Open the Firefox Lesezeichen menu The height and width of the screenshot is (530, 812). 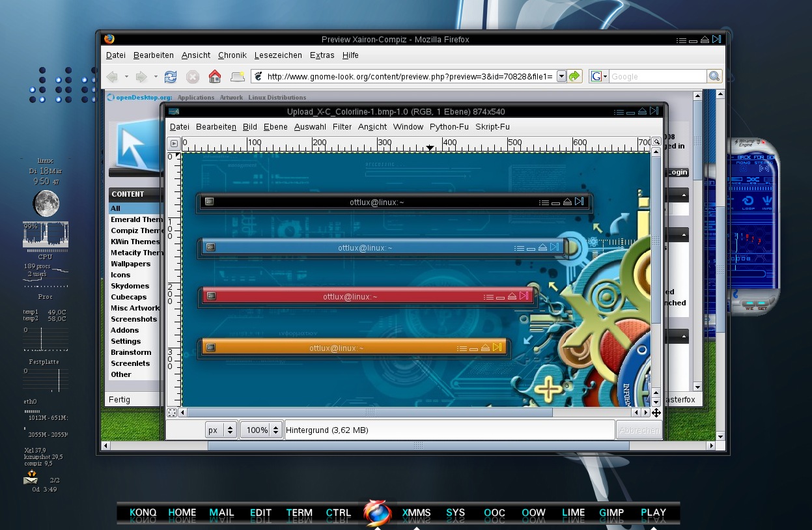[x=278, y=55]
